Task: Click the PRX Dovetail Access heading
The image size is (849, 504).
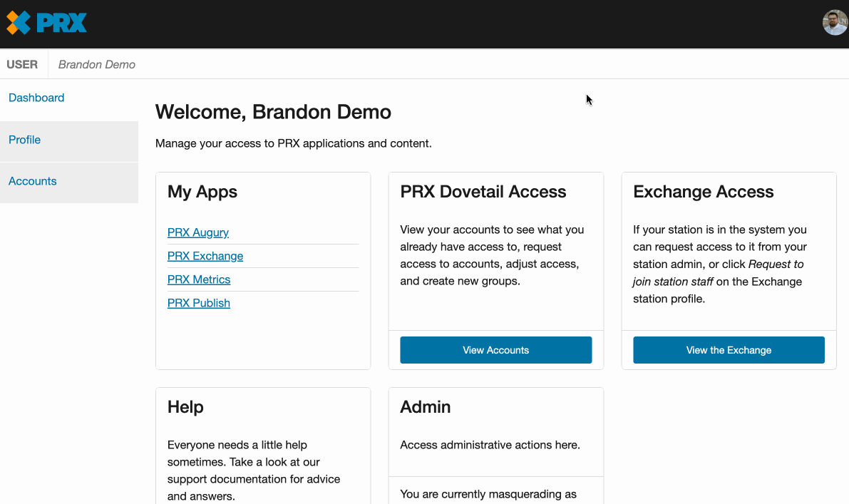Action: [483, 192]
